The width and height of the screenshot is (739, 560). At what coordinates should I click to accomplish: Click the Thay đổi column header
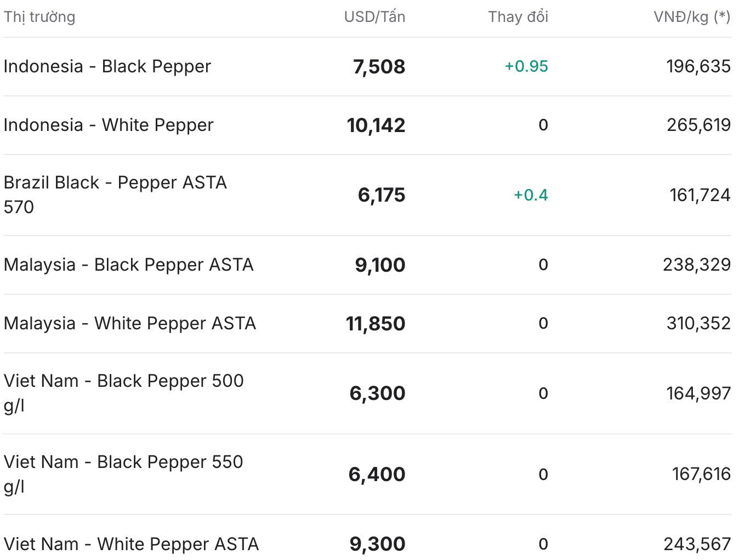click(x=518, y=17)
